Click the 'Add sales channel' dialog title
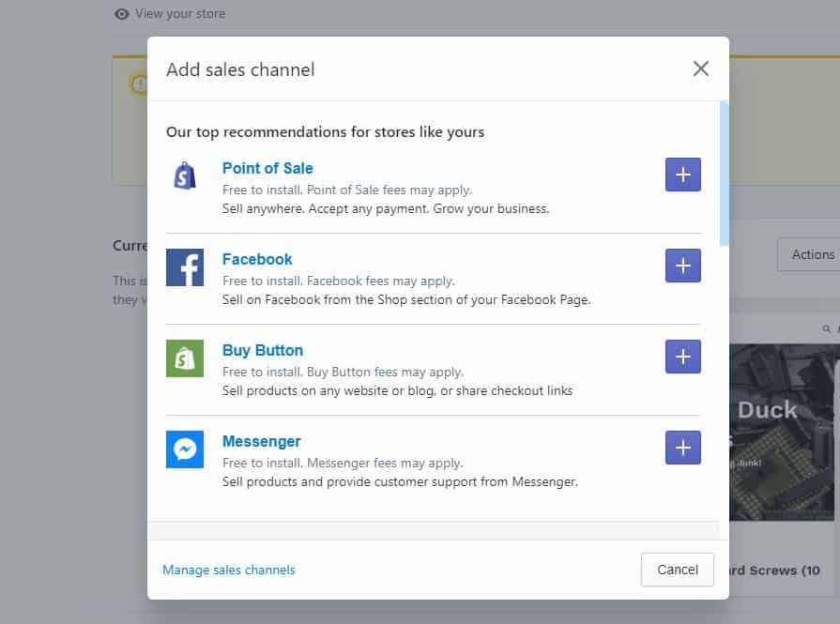The width and height of the screenshot is (840, 624). 240,69
